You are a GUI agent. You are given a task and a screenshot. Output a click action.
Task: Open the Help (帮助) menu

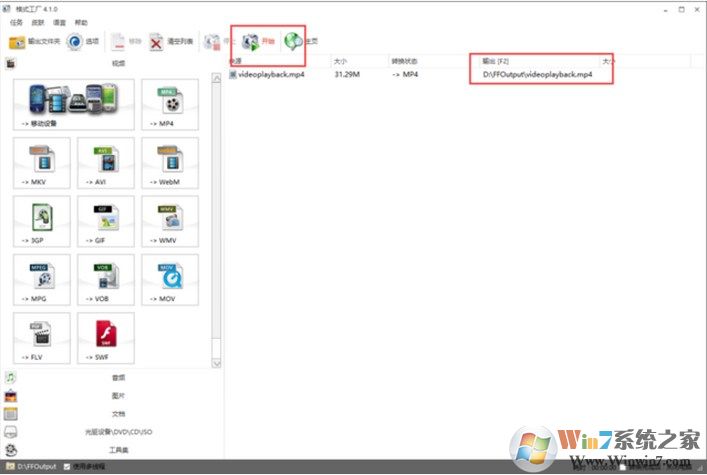[x=81, y=23]
